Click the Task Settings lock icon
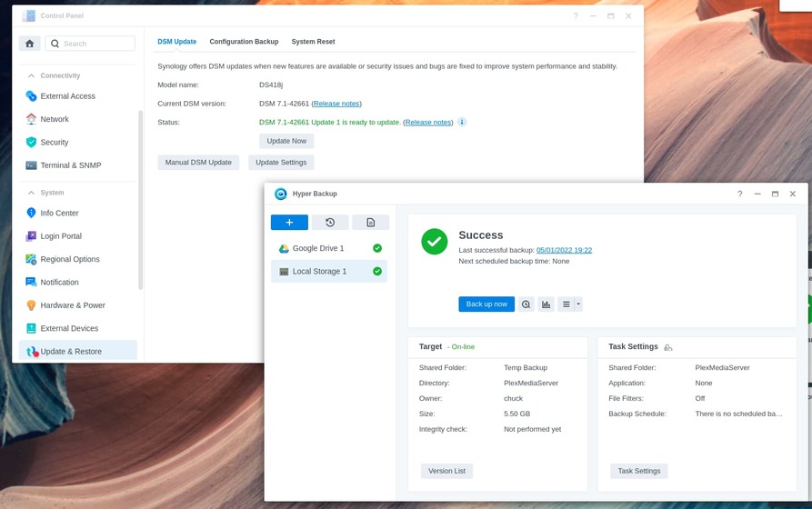 tap(668, 347)
